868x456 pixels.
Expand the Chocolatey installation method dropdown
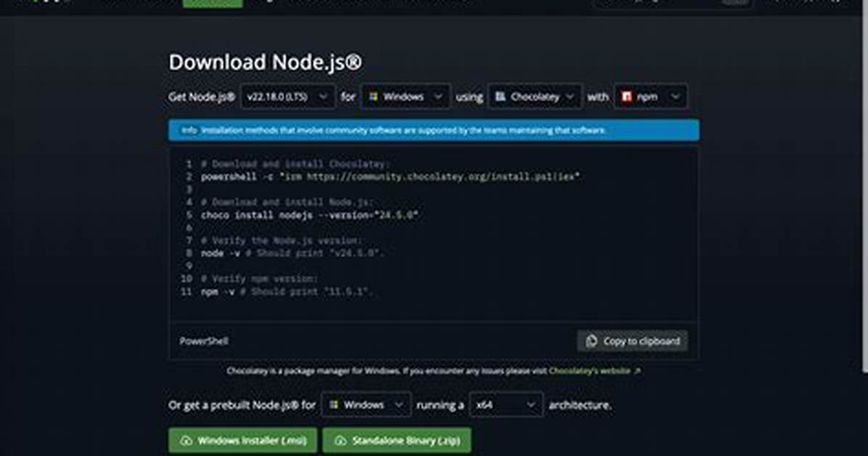click(535, 97)
